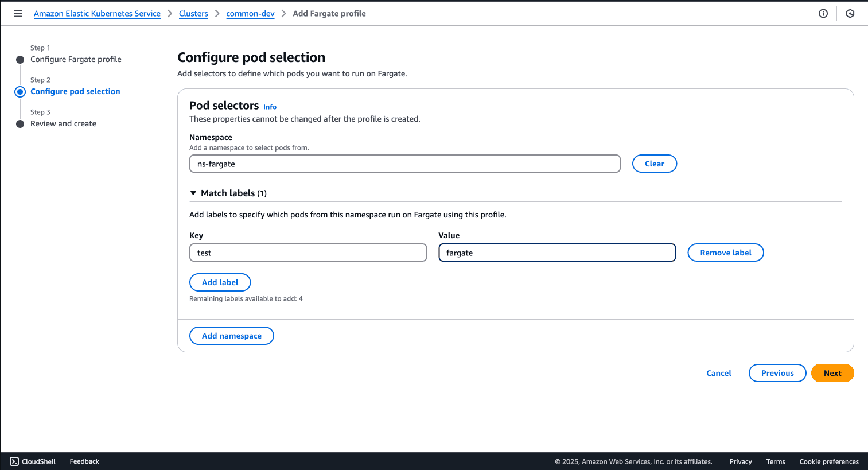Open Amazon Elastic Kubernetes Service breadcrumb
Screen dimensions: 868x470
point(97,14)
